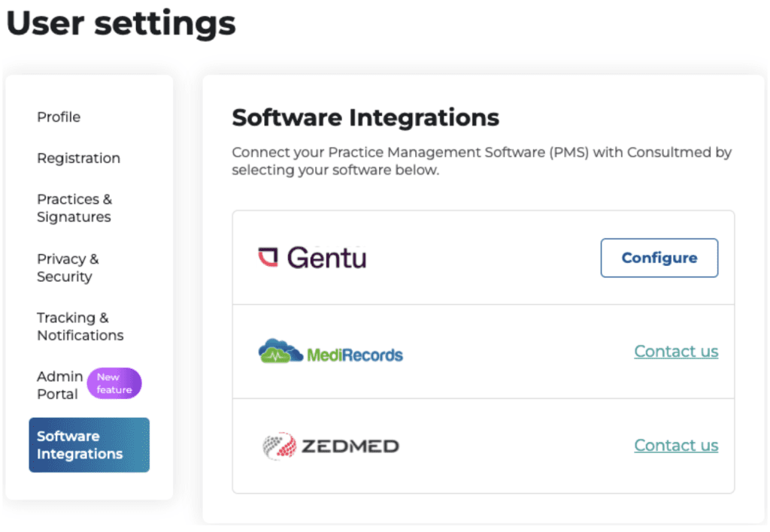Open Tracking & Notifications settings
770x532 pixels.
point(80,326)
